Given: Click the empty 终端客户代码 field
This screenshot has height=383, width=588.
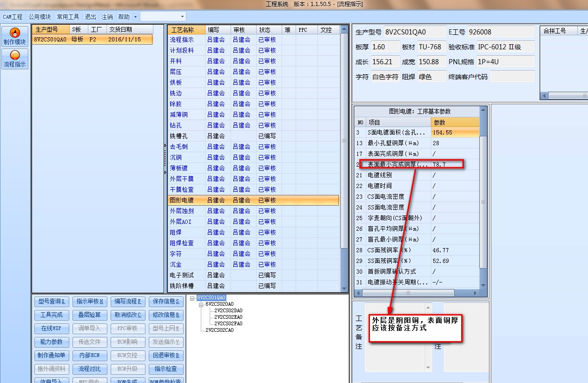Looking at the screenshot, I should pos(512,77).
